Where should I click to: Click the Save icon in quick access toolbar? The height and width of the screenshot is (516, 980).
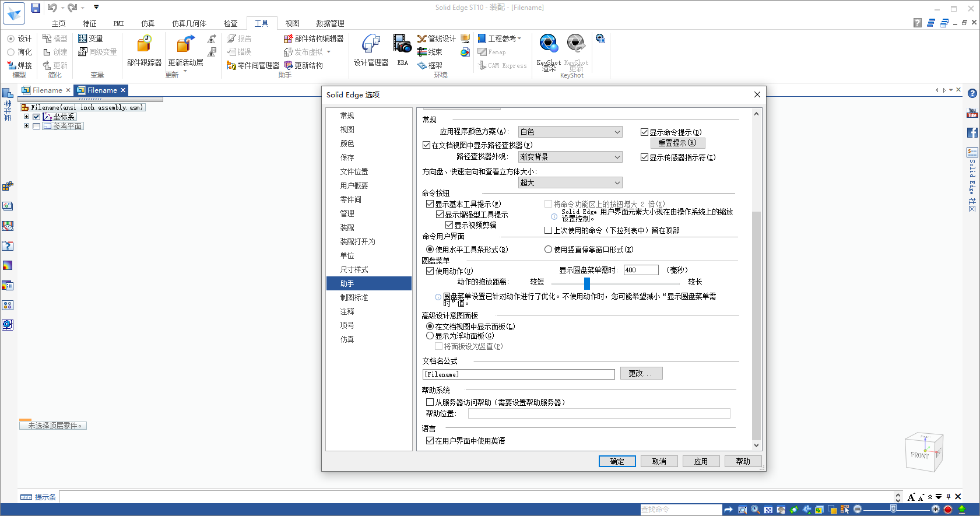coord(36,8)
